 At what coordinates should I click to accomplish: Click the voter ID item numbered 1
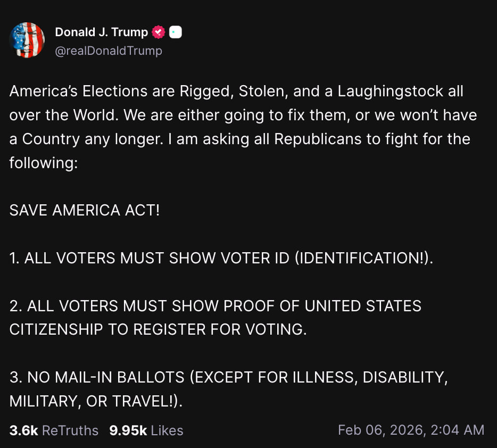pyautogui.click(x=221, y=258)
